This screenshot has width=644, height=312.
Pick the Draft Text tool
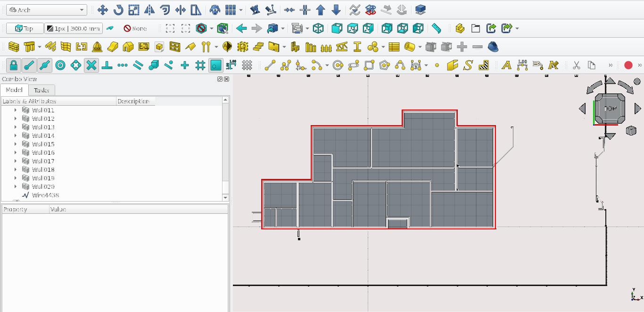506,65
